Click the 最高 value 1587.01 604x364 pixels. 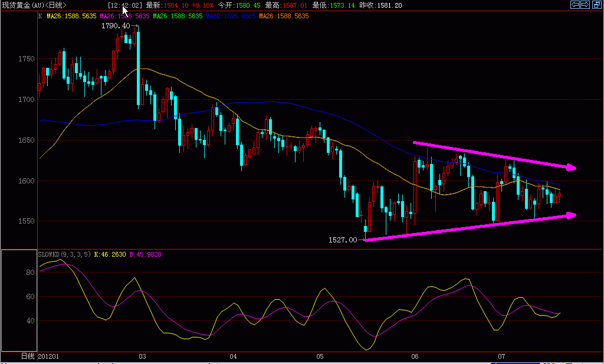[x=295, y=5]
